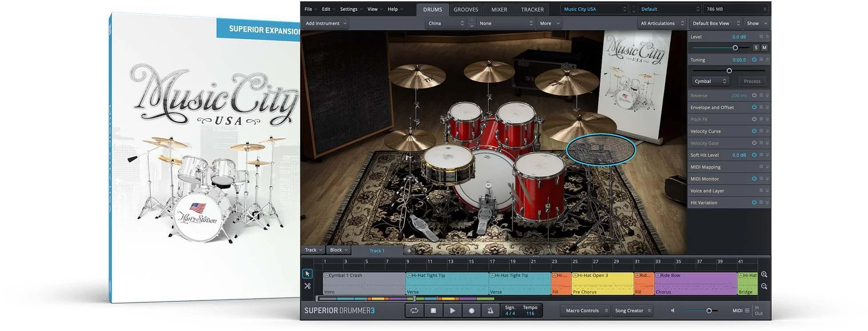Enable the Reverse power button

(754, 95)
